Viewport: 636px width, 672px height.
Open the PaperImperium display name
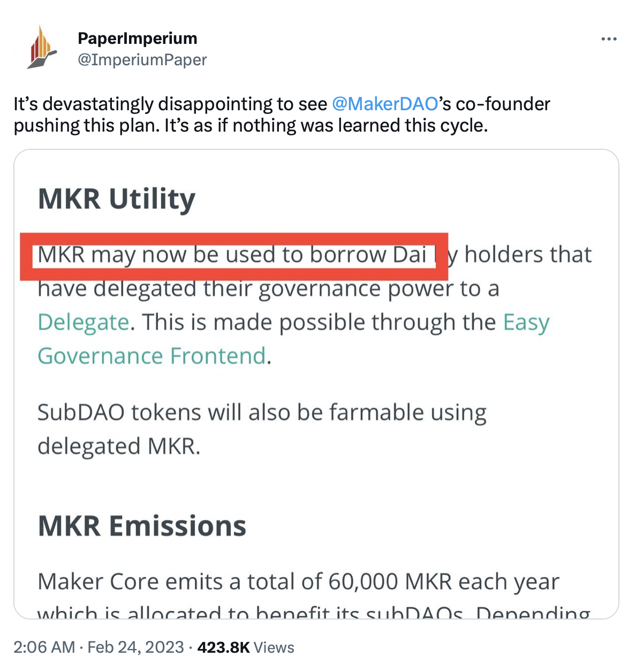[138, 39]
